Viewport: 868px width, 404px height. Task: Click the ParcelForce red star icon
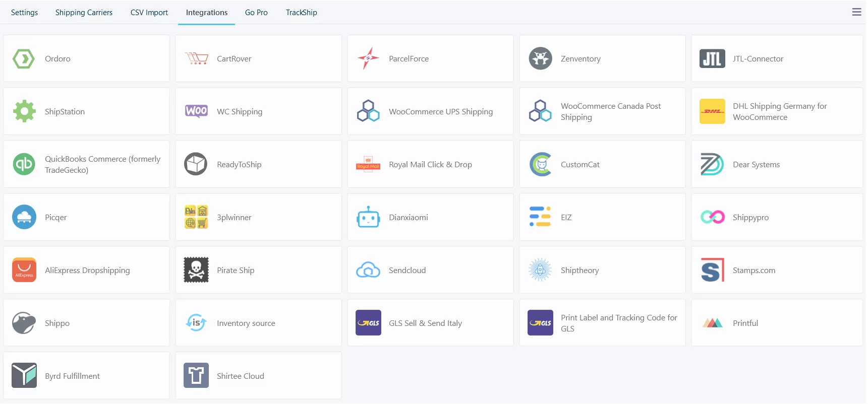tap(368, 58)
